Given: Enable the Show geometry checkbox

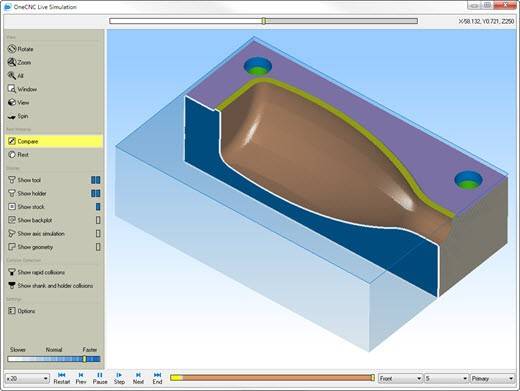Looking at the screenshot, I should click(98, 247).
